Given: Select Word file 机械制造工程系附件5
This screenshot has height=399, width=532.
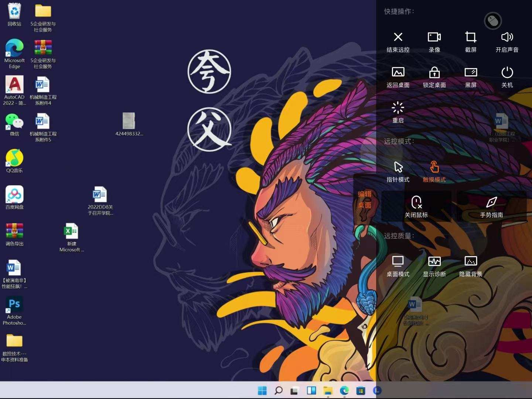Looking at the screenshot, I should tap(43, 127).
